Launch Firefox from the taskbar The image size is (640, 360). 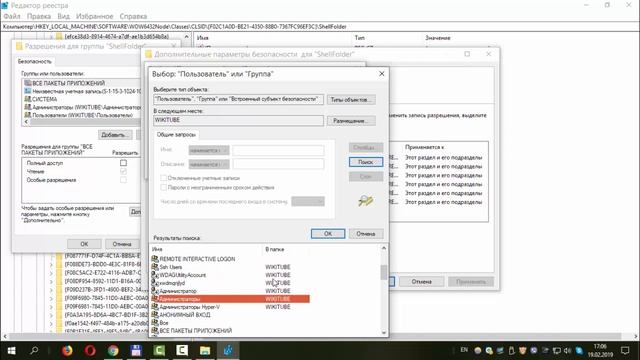[x=67, y=350]
